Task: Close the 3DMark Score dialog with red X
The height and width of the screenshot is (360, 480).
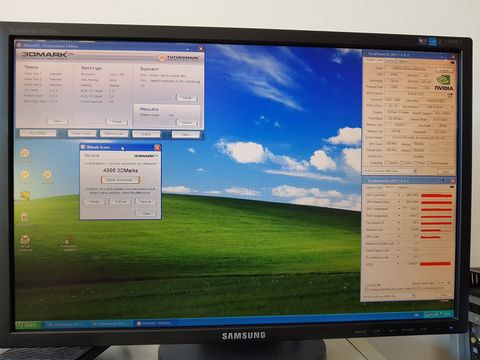Action: click(157, 147)
